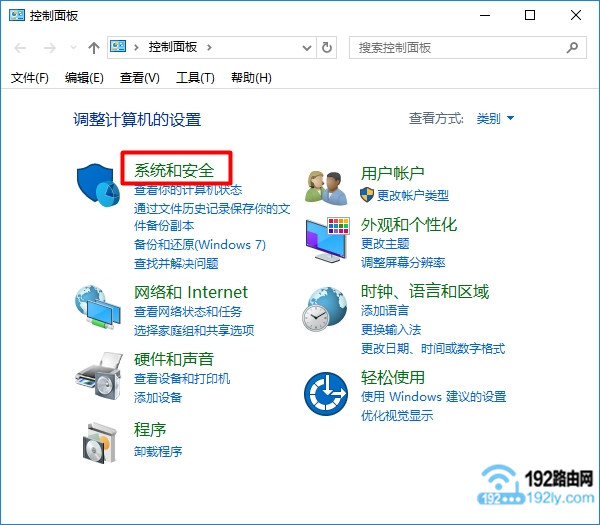
Task: Open the recent locations dropdown arrow
Action: pyautogui.click(x=73, y=48)
